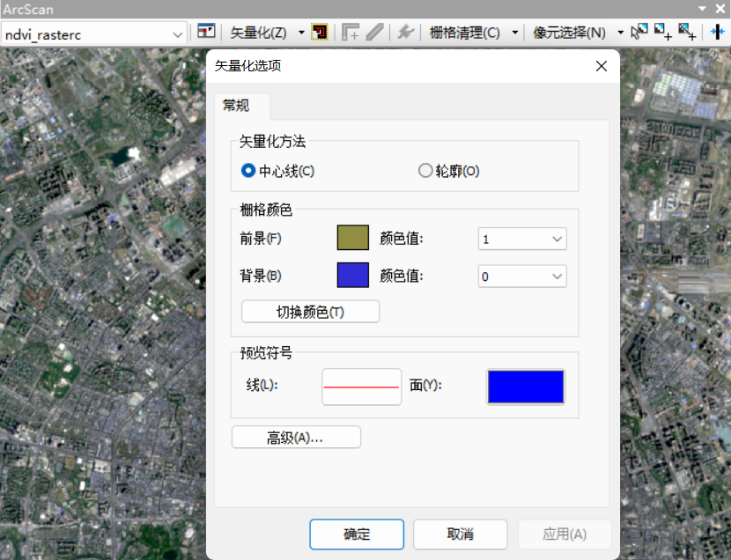Select Generate Features Inside Area tool
731x560 pixels.
pyautogui.click(x=351, y=33)
